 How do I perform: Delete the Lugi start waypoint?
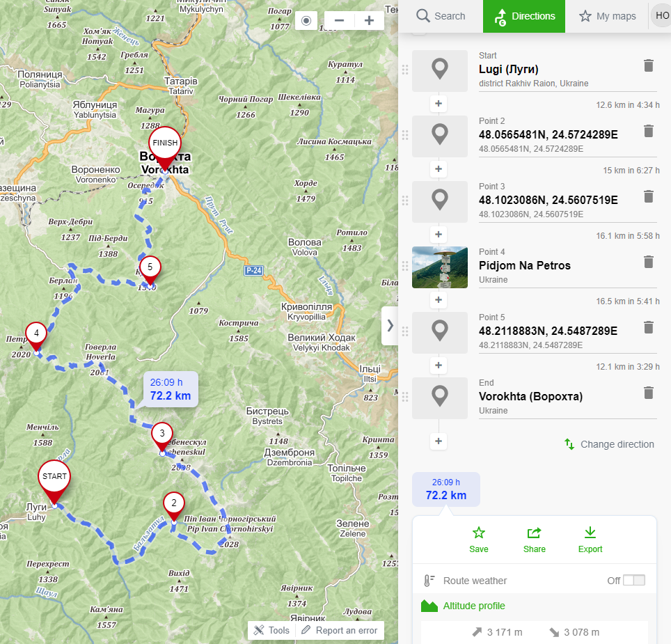pos(649,65)
